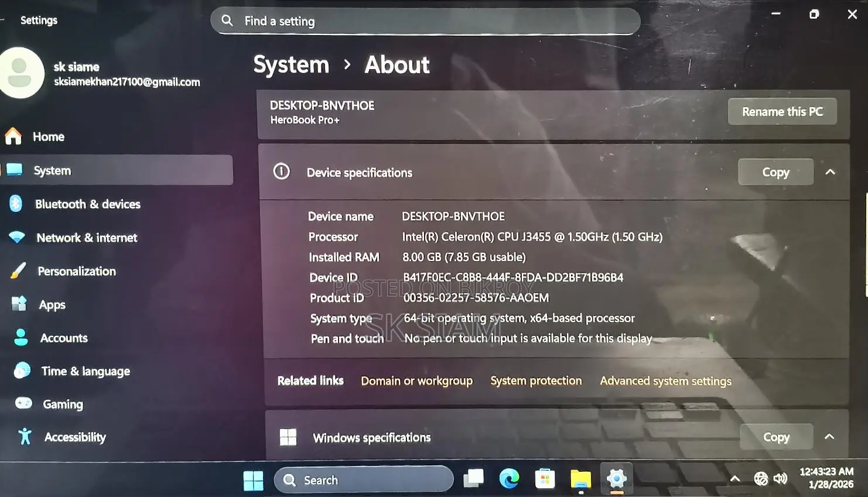Image resolution: width=868 pixels, height=497 pixels.
Task: Click the Product ID value 00356-02257-58576-AAOEM
Action: [x=476, y=297]
